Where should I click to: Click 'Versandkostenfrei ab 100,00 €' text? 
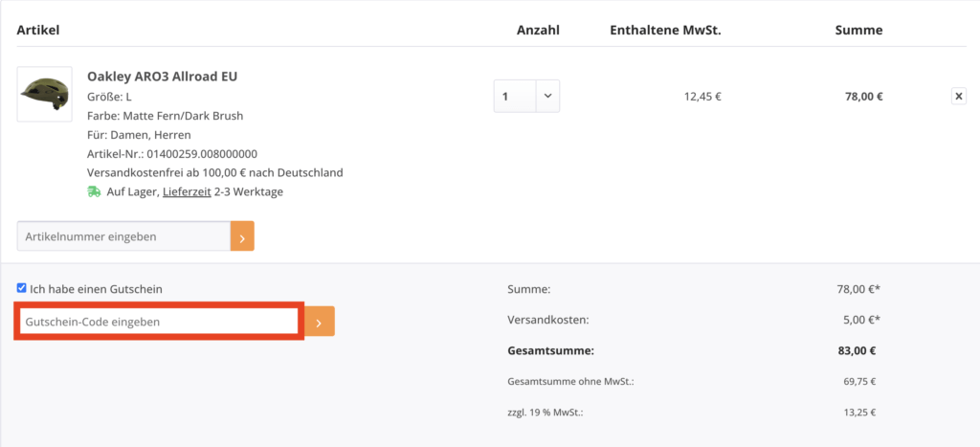click(166, 172)
